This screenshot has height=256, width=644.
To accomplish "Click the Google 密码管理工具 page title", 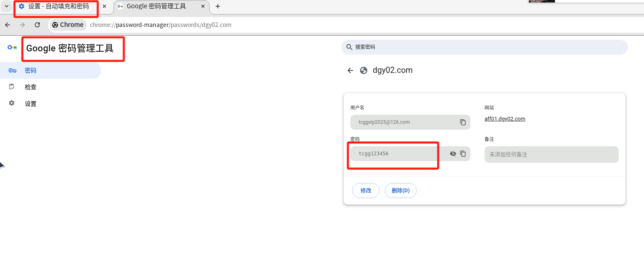I will tap(70, 48).
